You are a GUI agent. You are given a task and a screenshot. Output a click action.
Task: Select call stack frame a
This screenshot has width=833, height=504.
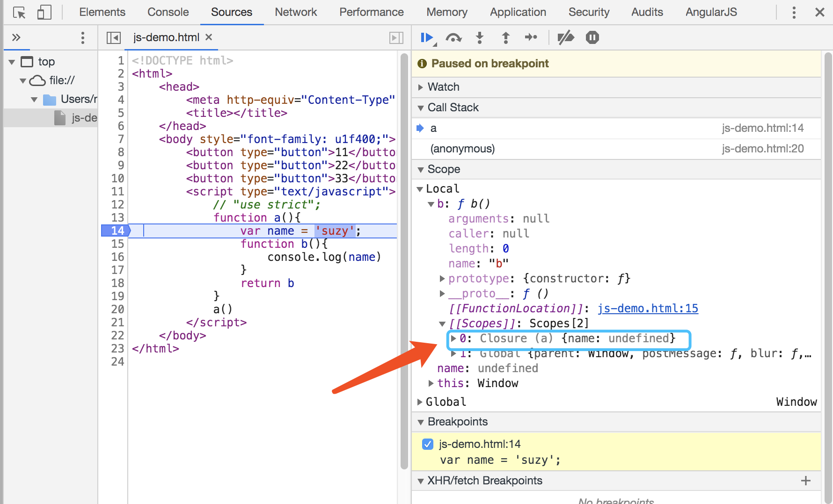coord(616,128)
